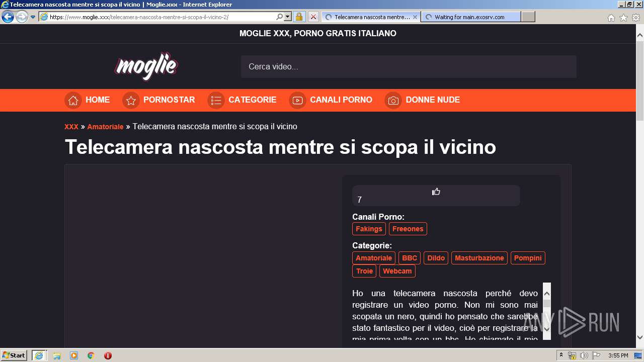The height and width of the screenshot is (362, 644).
Task: Click the Internet Explorer Home icon
Action: coord(611,18)
